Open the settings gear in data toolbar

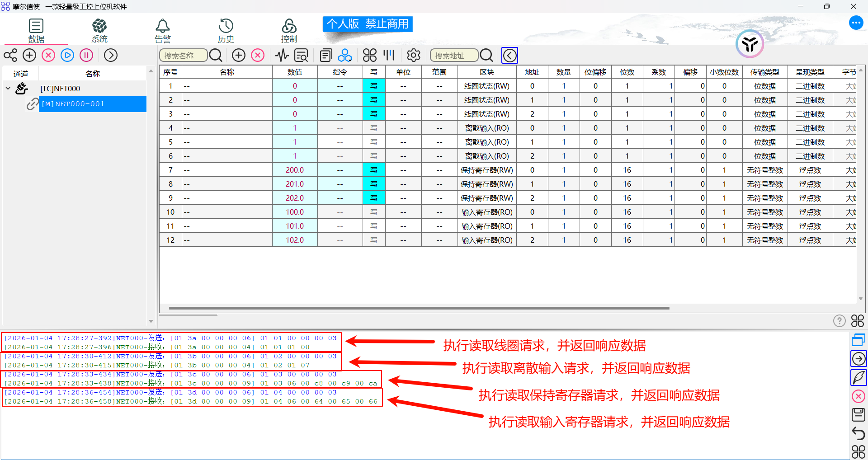[x=414, y=56]
